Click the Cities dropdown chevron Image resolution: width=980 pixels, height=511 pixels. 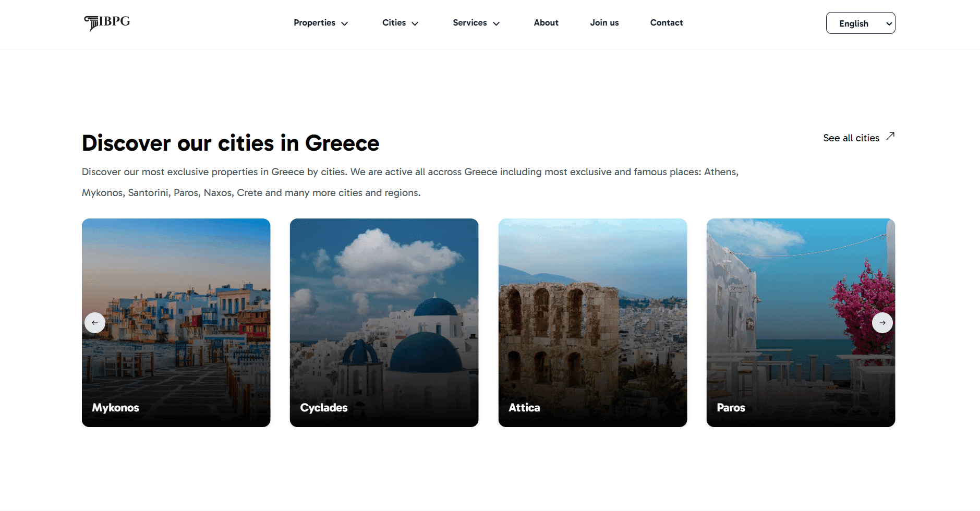(x=415, y=23)
